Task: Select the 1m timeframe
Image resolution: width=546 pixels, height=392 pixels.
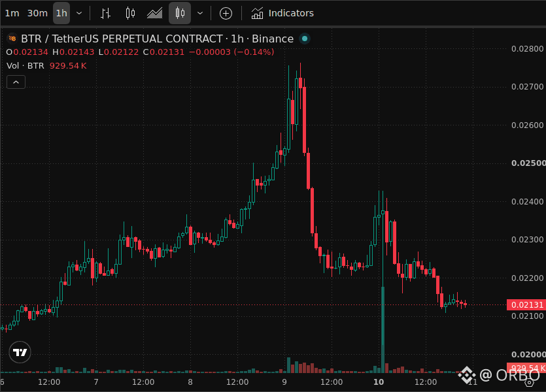Action: pos(12,13)
